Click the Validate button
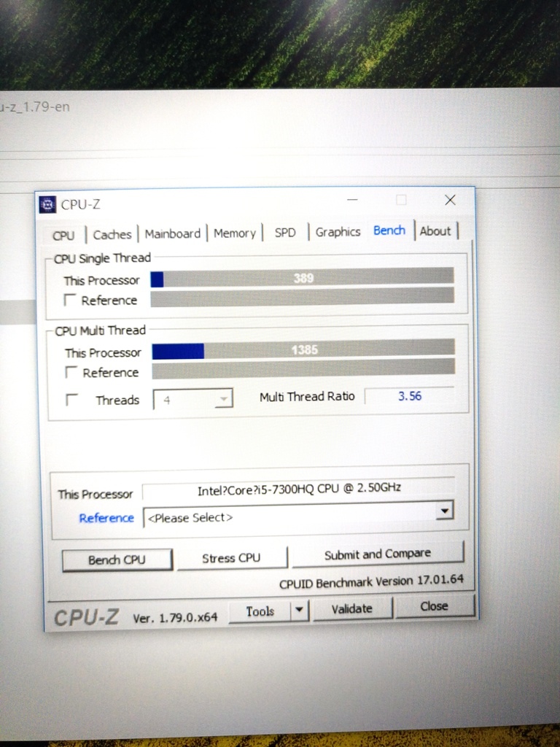The image size is (560, 747). 352,609
